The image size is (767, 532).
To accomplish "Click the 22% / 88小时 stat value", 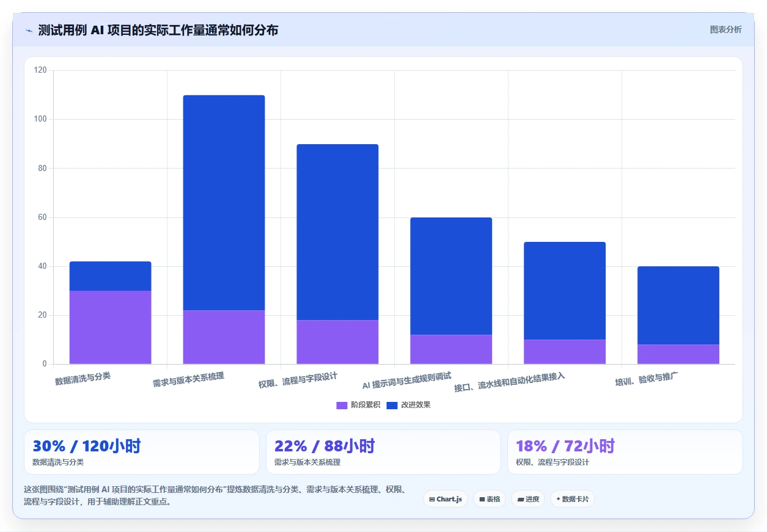I will [325, 446].
